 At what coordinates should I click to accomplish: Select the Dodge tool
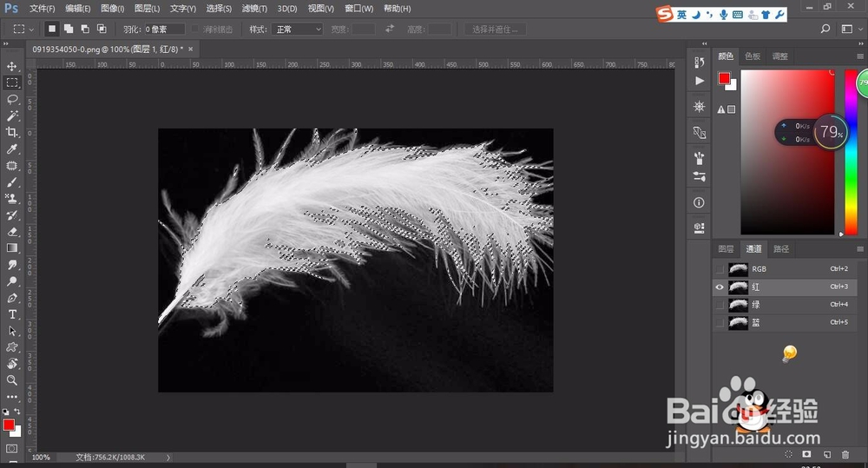[x=11, y=281]
